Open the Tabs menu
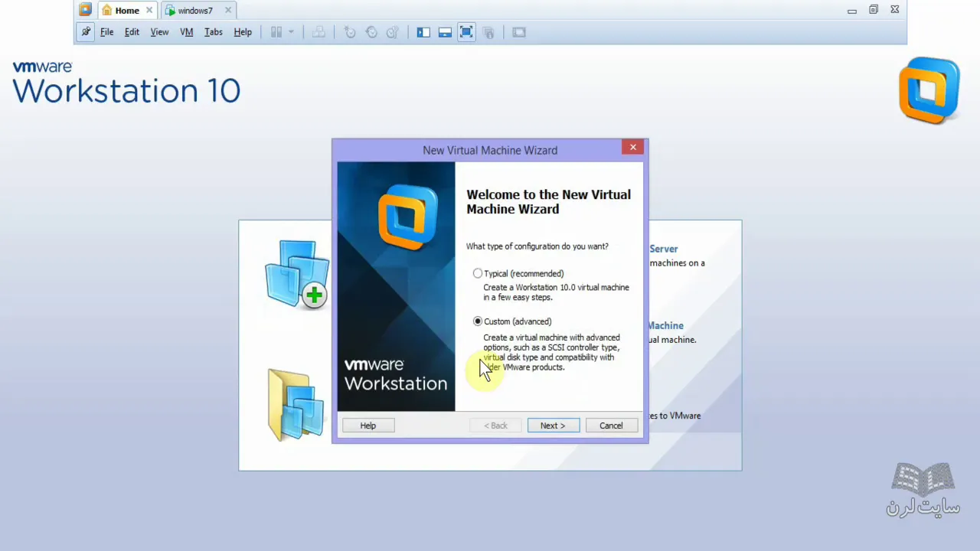This screenshot has height=551, width=980. coord(213,32)
